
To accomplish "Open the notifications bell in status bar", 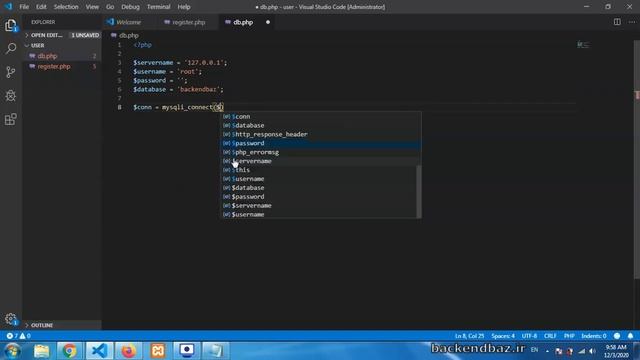I will (630, 336).
